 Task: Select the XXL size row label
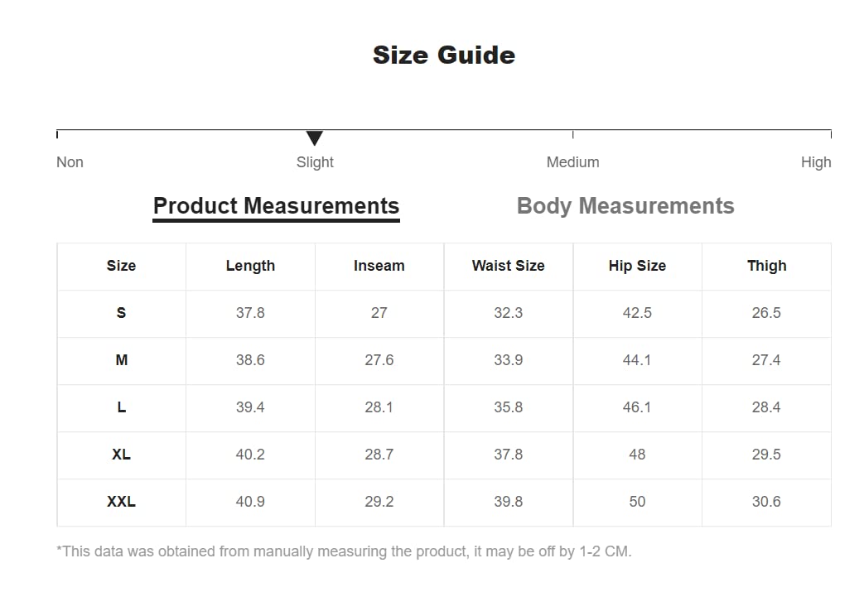click(121, 502)
